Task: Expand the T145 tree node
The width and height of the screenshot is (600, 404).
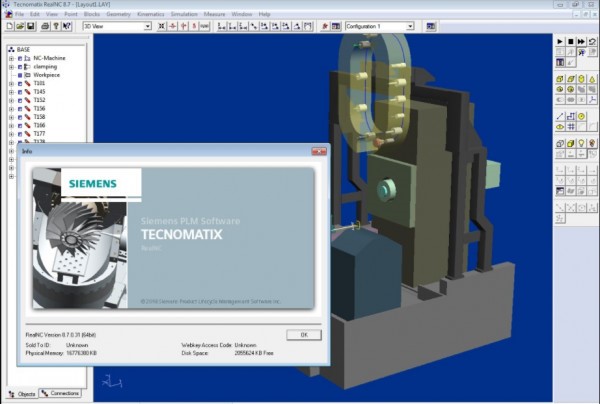Action: pos(11,92)
